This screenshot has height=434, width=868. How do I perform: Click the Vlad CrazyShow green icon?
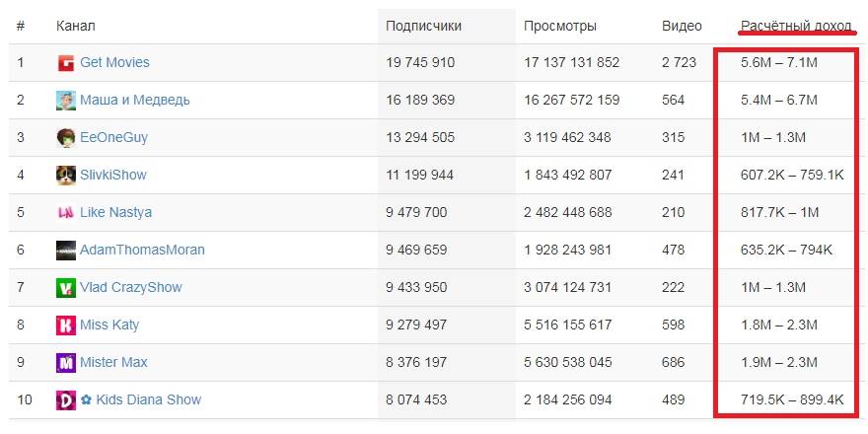click(66, 287)
